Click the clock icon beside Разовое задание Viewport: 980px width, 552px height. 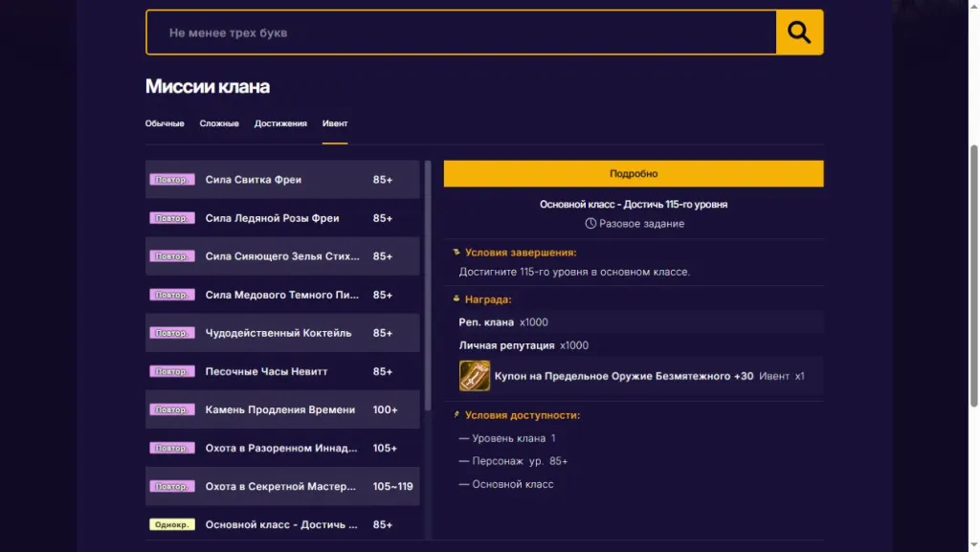point(590,224)
